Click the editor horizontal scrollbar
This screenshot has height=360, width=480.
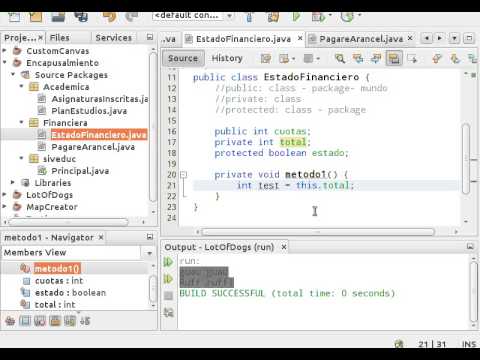pyautogui.click(x=318, y=231)
